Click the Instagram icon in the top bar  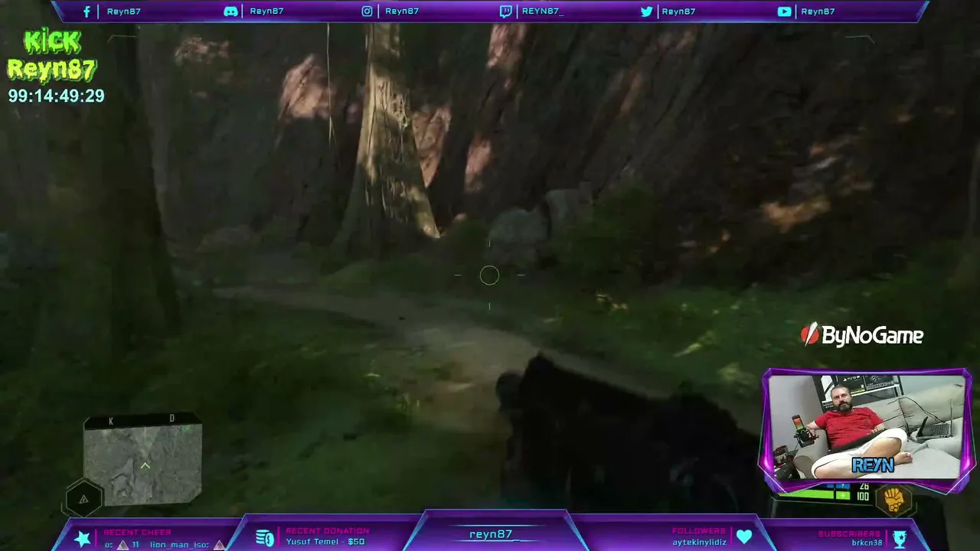point(367,11)
